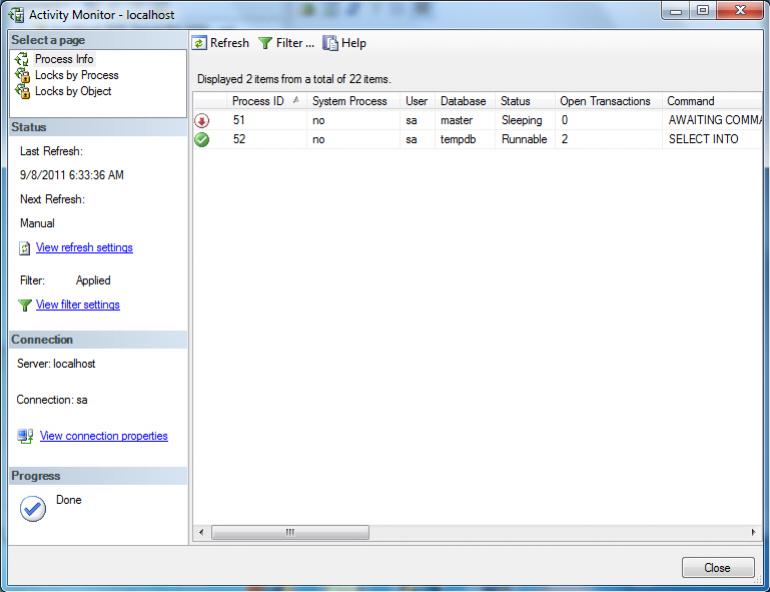Click the Refresh toolbar label
Viewport: 770px width, 592px height.
[x=229, y=43]
